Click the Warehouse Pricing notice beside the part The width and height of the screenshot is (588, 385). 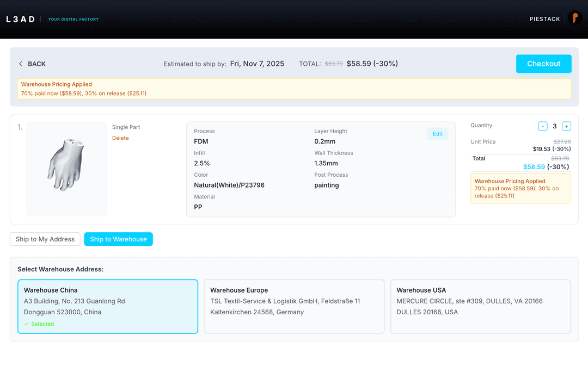coord(520,188)
